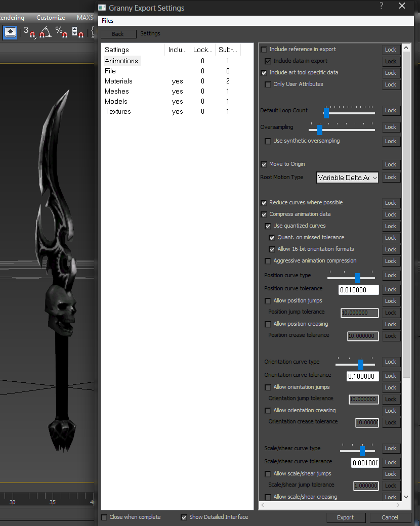
Task: Click the Default Loop Count slider
Action: 349,112
